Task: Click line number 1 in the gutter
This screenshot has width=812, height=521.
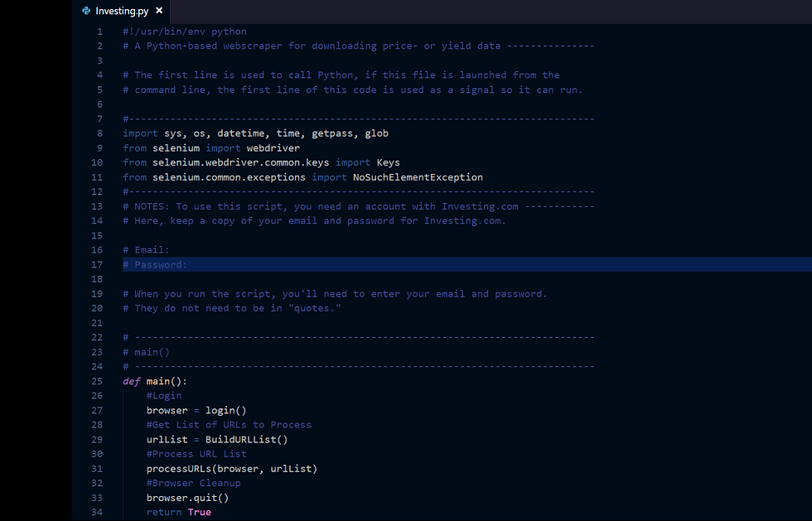Action: [x=99, y=31]
